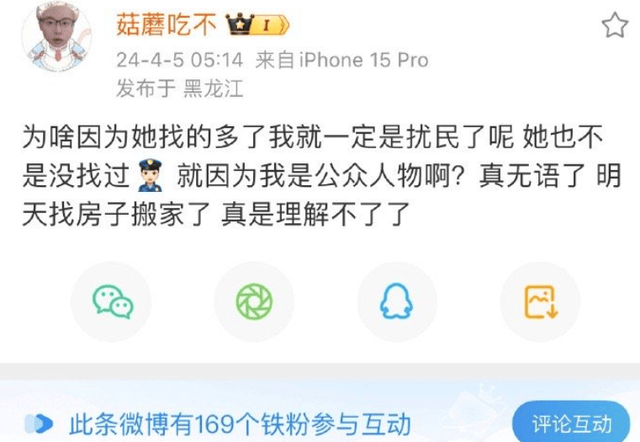Tap the first line of post text
The height and width of the screenshot is (442, 640).
tap(313, 137)
